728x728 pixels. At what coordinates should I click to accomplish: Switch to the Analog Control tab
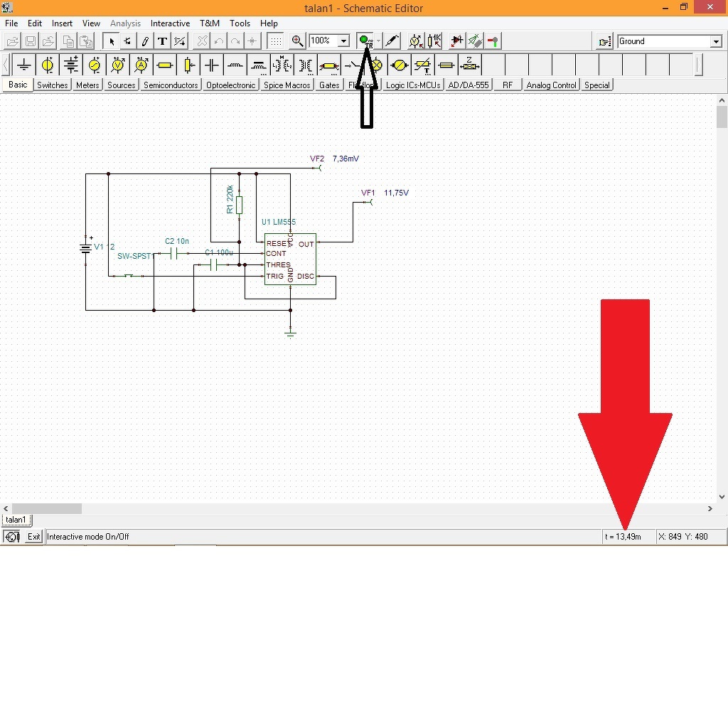(x=551, y=85)
